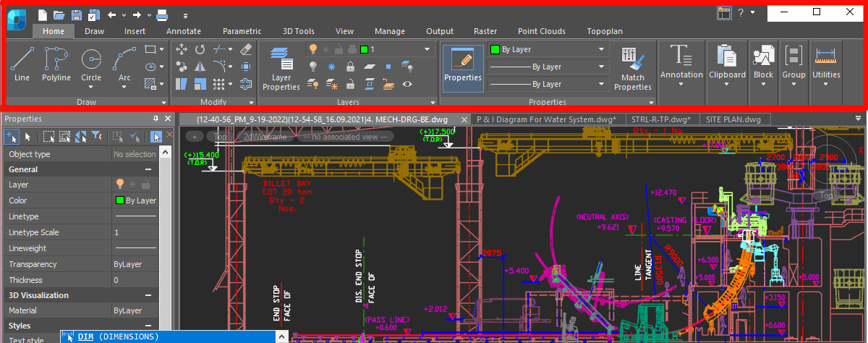
Task: Toggle pin on Properties panel
Action: point(156,119)
